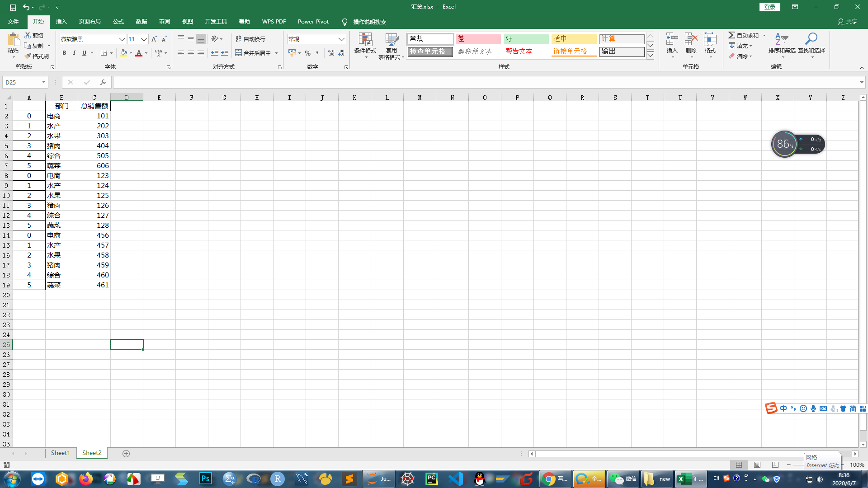Click the Login button in title bar
The width and height of the screenshot is (868, 488).
pyautogui.click(x=769, y=7)
